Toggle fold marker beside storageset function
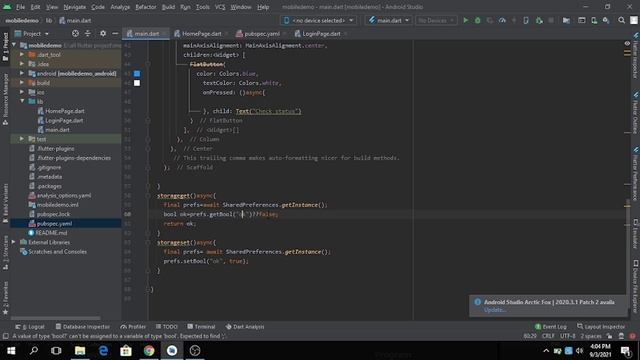The width and height of the screenshot is (640, 360). tap(148, 242)
